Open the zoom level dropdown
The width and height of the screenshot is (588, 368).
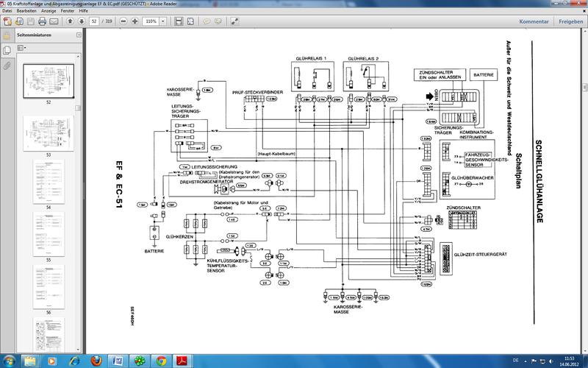pos(165,22)
